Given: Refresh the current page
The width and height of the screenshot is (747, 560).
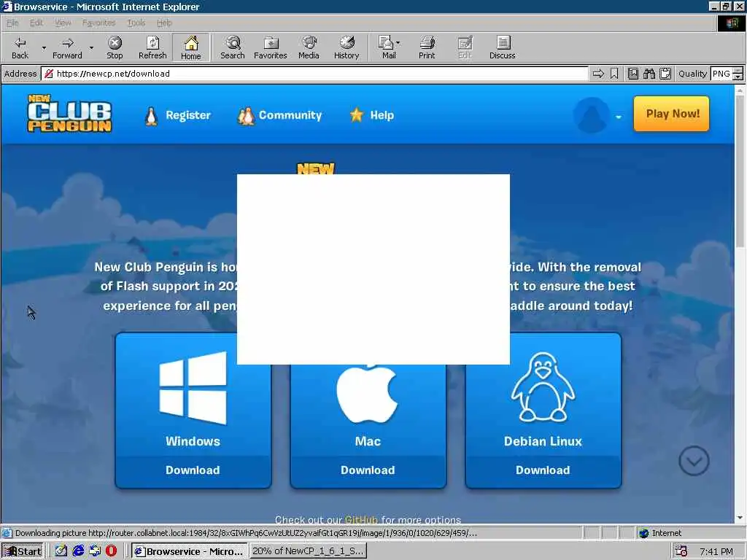Looking at the screenshot, I should pyautogui.click(x=152, y=47).
